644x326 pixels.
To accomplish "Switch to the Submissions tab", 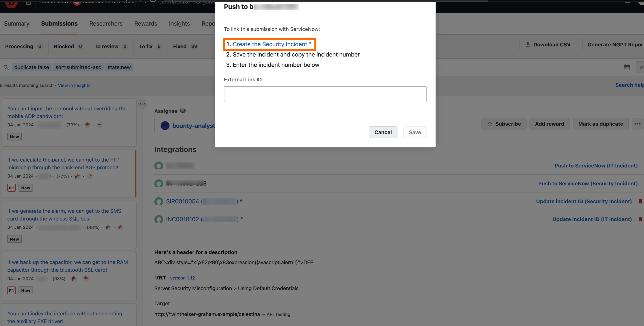I will (59, 24).
